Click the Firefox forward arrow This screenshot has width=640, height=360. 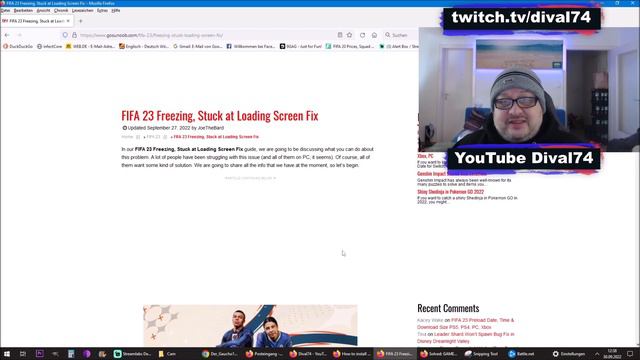[19, 35]
